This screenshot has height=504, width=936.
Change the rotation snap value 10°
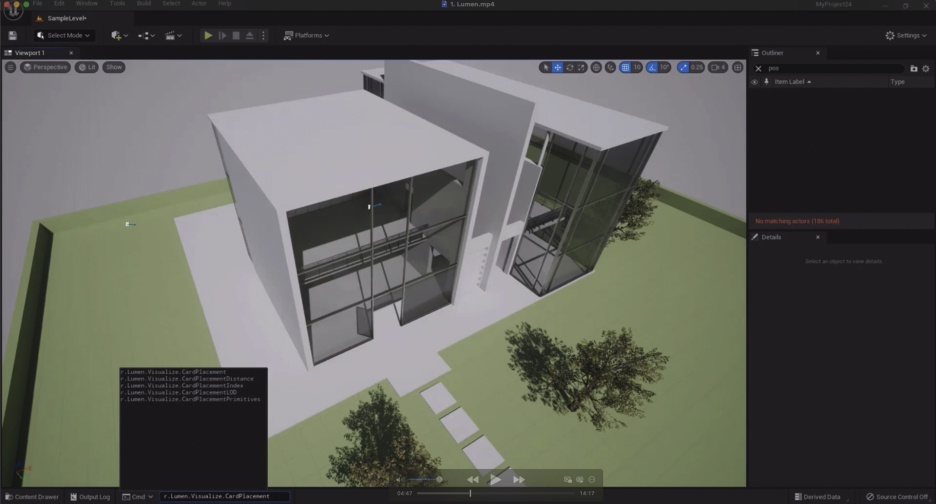pyautogui.click(x=665, y=67)
